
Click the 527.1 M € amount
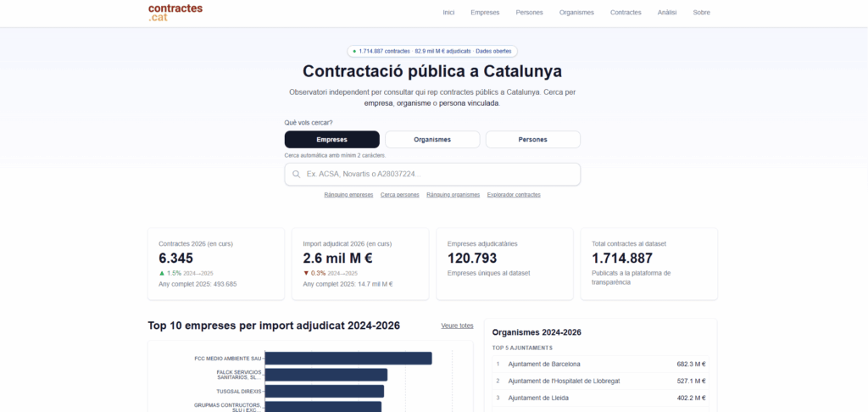click(691, 381)
